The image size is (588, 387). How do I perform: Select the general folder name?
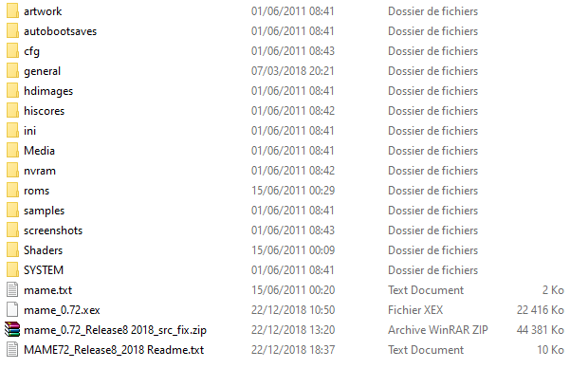coord(43,71)
